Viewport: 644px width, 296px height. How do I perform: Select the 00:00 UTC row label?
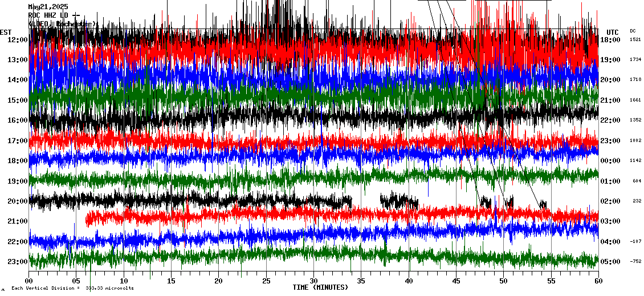610,161
